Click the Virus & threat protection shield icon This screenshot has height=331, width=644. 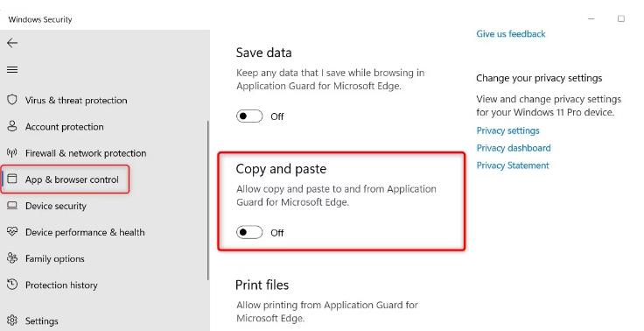pos(12,100)
